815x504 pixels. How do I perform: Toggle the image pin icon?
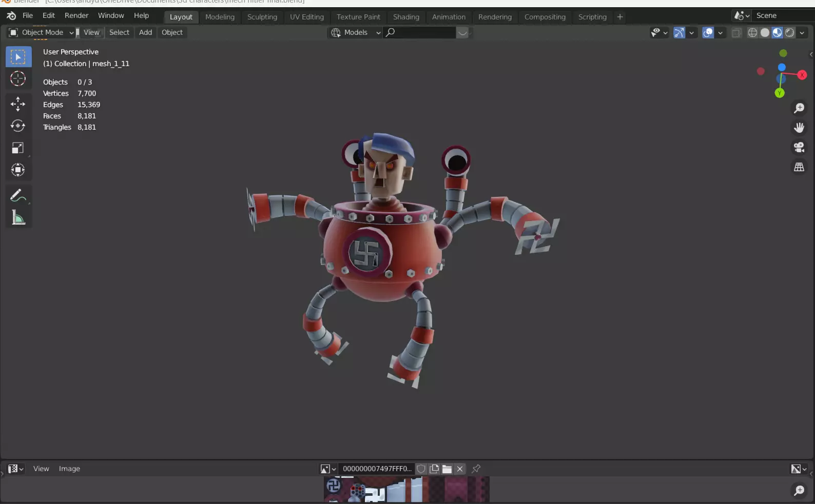coord(476,469)
